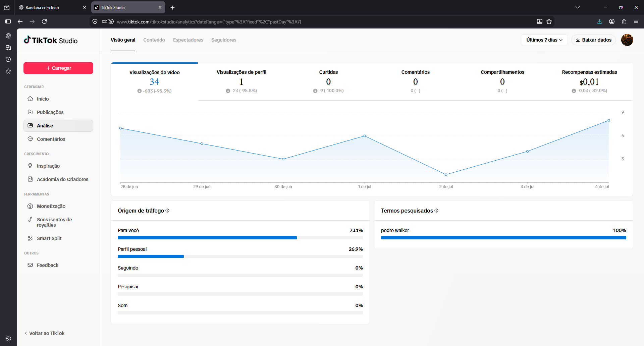The image size is (644, 346).
Task: Switch to the Conteúdo tab
Action: coord(154,40)
